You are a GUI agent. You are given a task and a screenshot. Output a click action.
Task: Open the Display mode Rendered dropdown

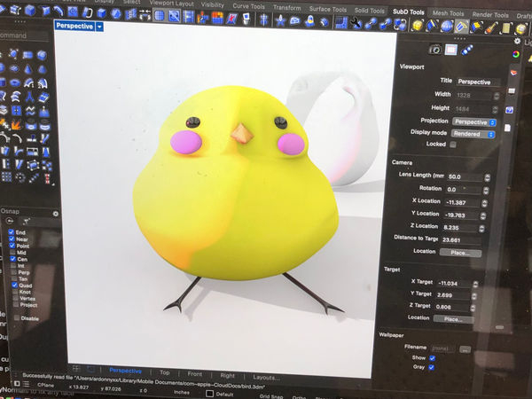(473, 134)
